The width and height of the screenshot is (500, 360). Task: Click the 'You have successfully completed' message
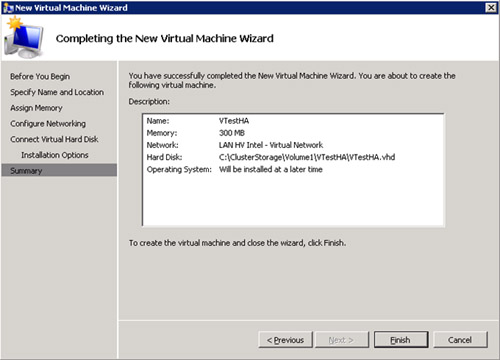292,80
